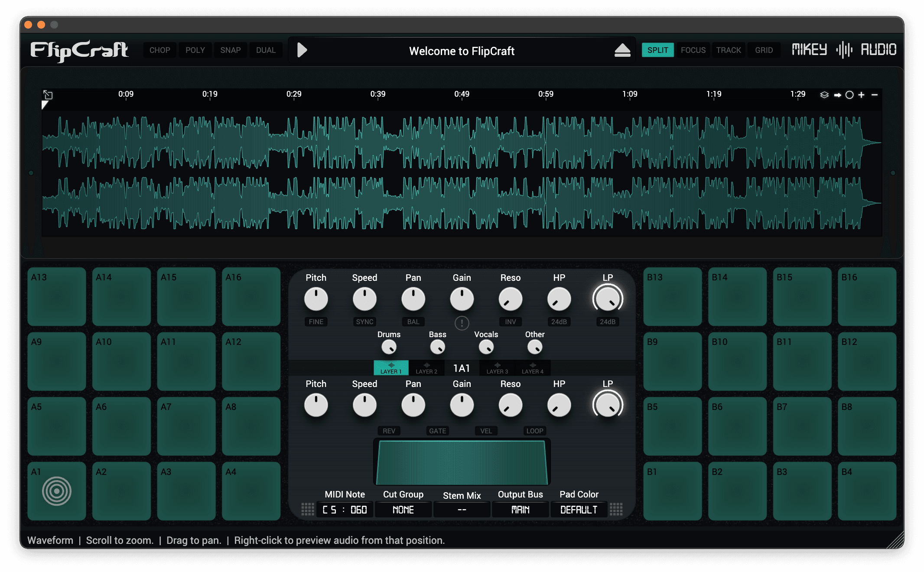924x572 pixels.
Task: Enable the LOOP toggle
Action: 534,431
